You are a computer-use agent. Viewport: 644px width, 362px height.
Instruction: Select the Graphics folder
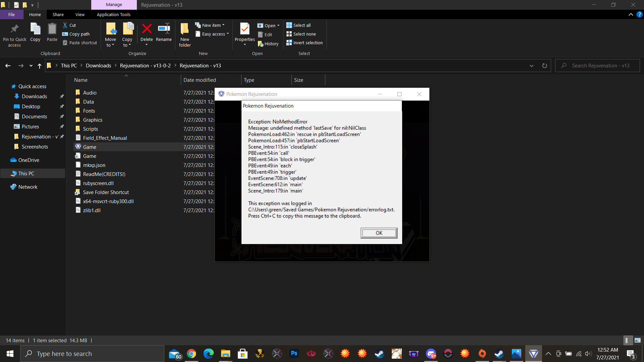pyautogui.click(x=93, y=120)
